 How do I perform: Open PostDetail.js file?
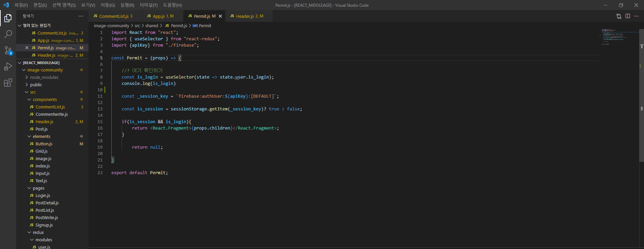52,203
